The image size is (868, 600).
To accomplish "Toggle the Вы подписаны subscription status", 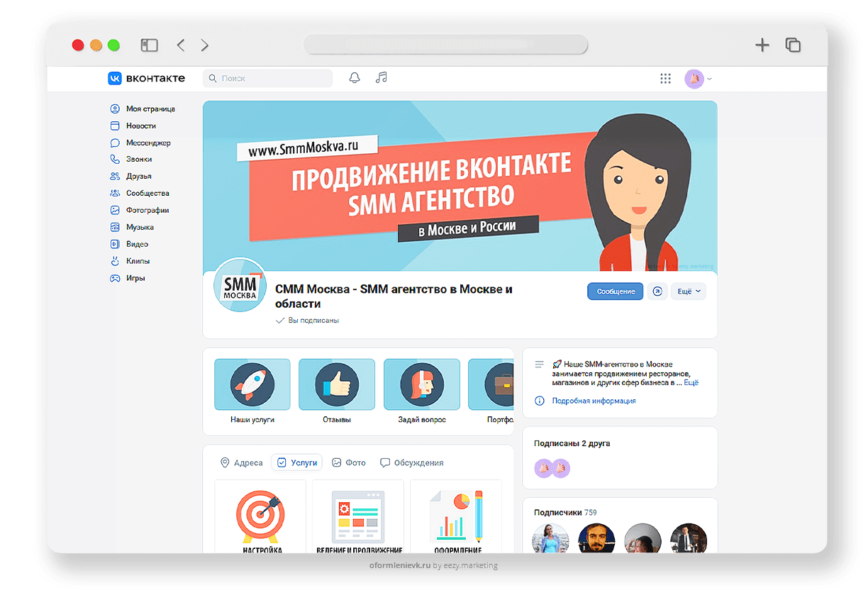I will (308, 321).
